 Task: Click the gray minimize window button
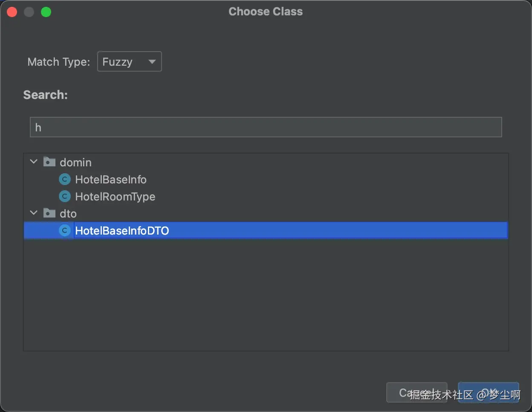pyautogui.click(x=29, y=12)
